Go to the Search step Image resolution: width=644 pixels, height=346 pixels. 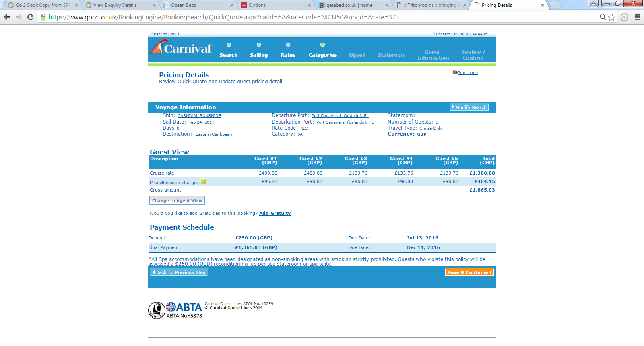(x=229, y=55)
